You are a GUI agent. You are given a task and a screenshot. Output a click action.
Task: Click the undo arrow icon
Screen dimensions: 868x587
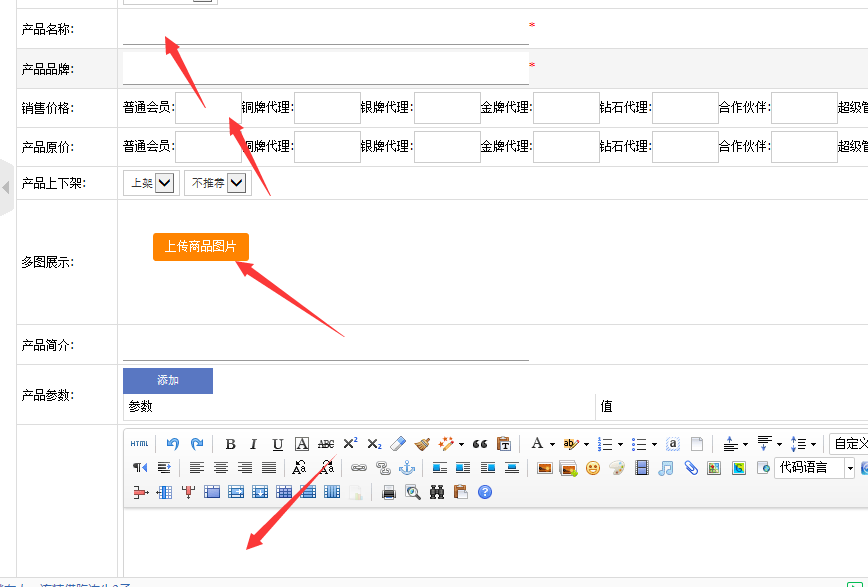click(173, 444)
